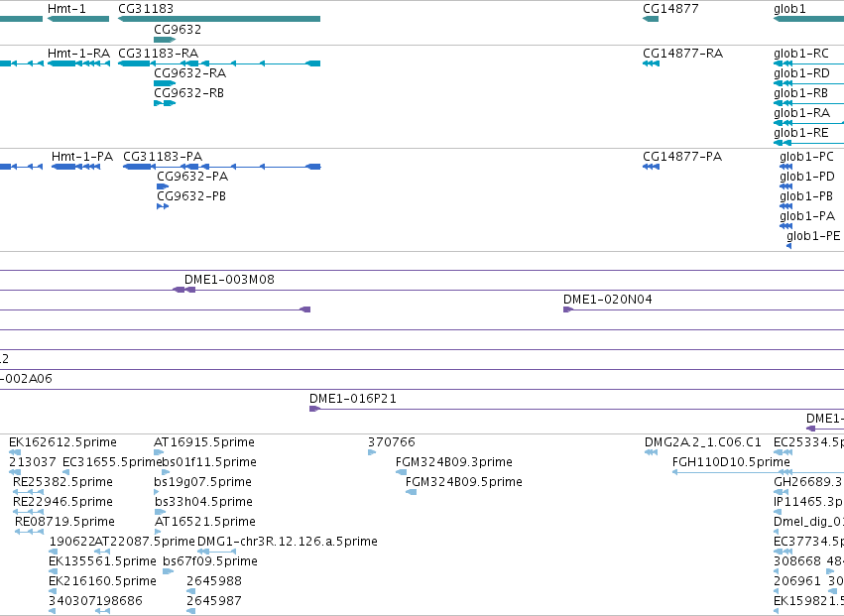Open protein glob1-PD
Screen dimensions: 844x616
pyautogui.click(x=807, y=177)
